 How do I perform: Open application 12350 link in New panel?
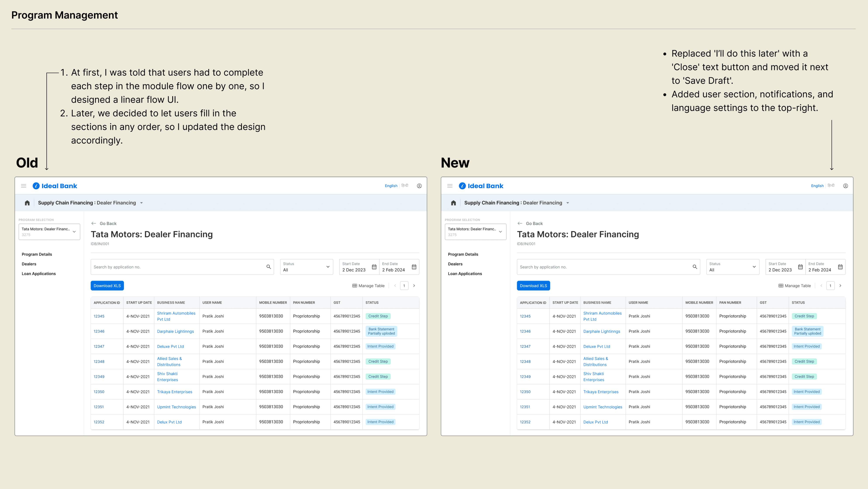click(525, 392)
